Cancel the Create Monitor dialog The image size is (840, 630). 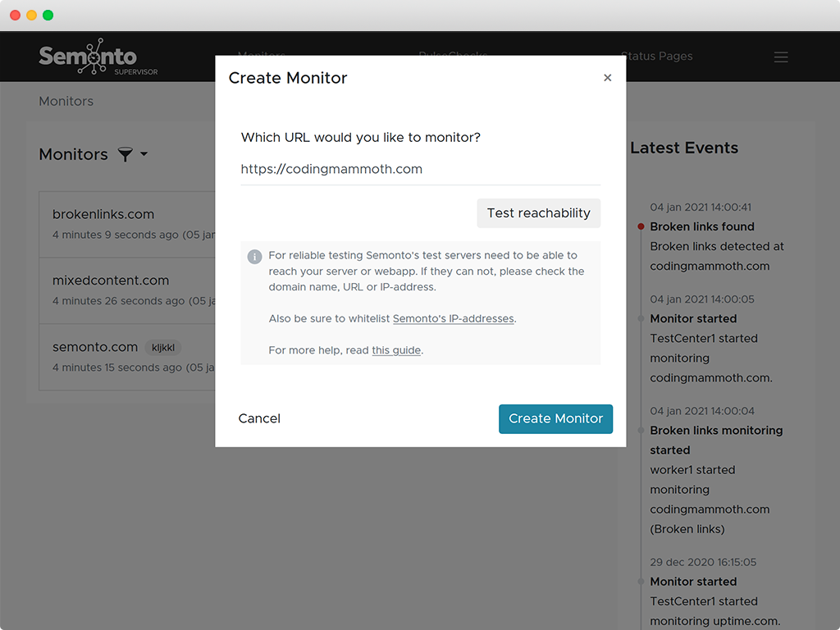pos(259,418)
